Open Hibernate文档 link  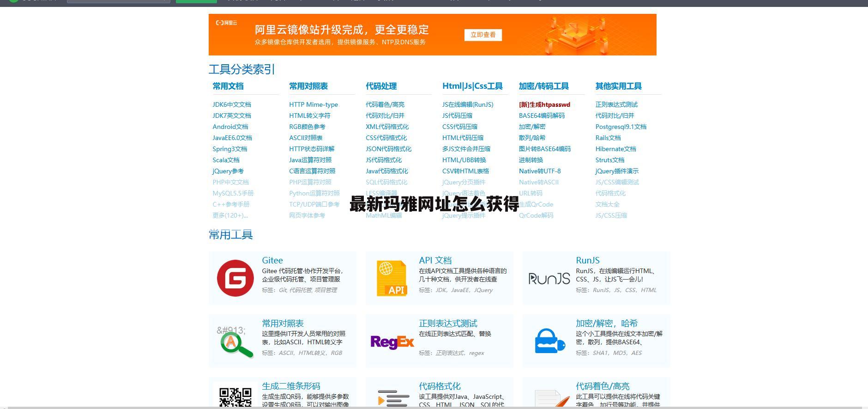616,149
